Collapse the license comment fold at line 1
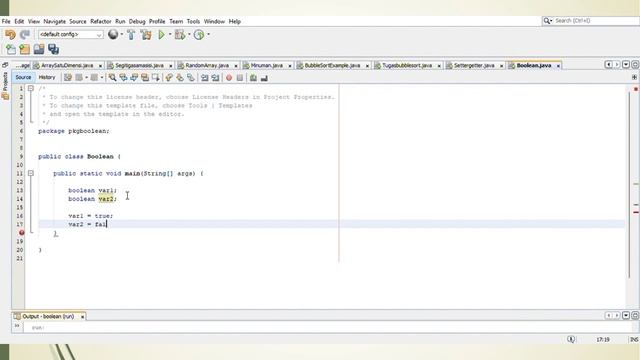 (31, 88)
